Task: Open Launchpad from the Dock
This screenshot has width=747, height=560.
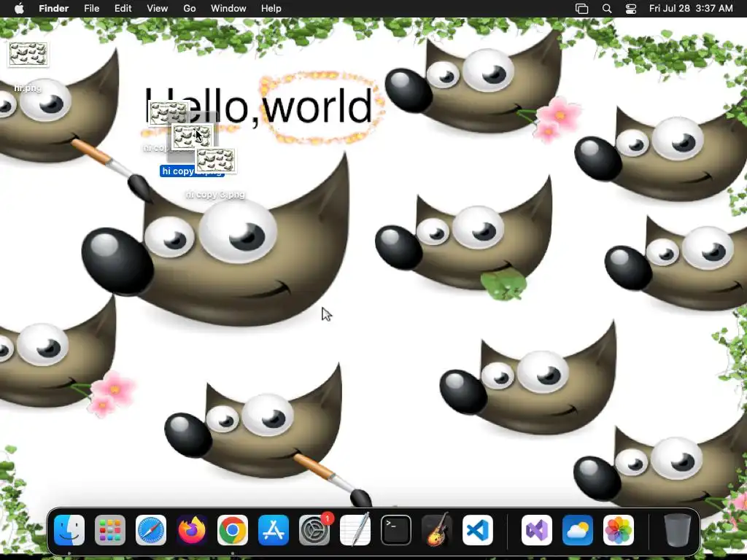Action: tap(110, 530)
